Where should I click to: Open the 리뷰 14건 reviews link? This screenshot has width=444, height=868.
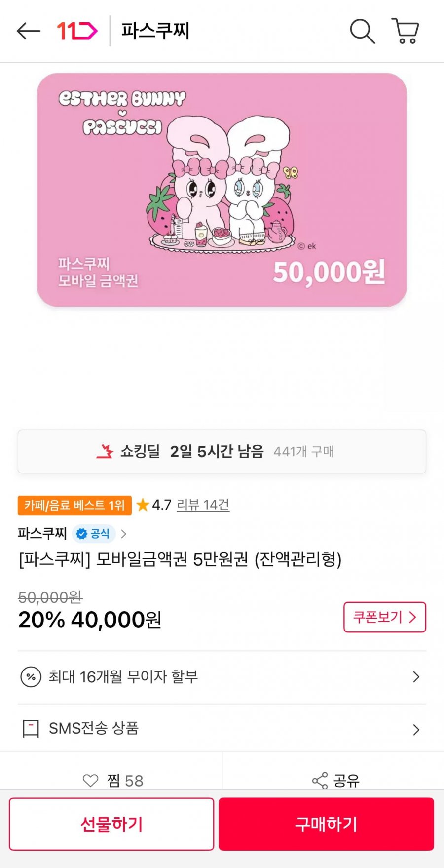(203, 505)
